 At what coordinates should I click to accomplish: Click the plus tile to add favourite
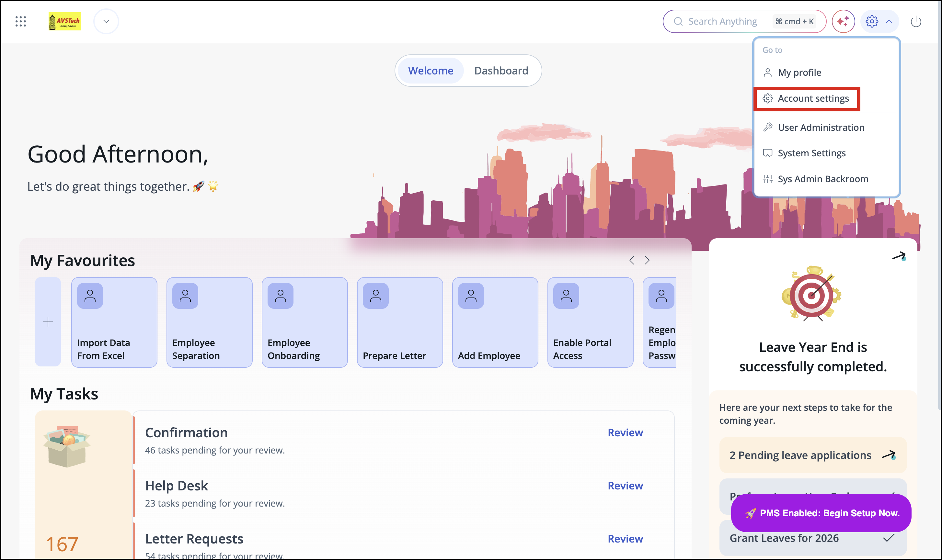[x=48, y=322]
